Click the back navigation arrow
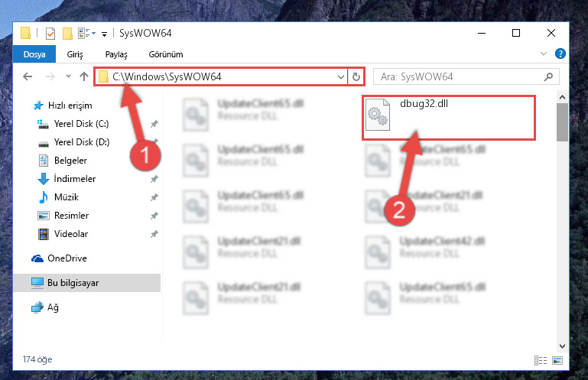 click(x=28, y=77)
